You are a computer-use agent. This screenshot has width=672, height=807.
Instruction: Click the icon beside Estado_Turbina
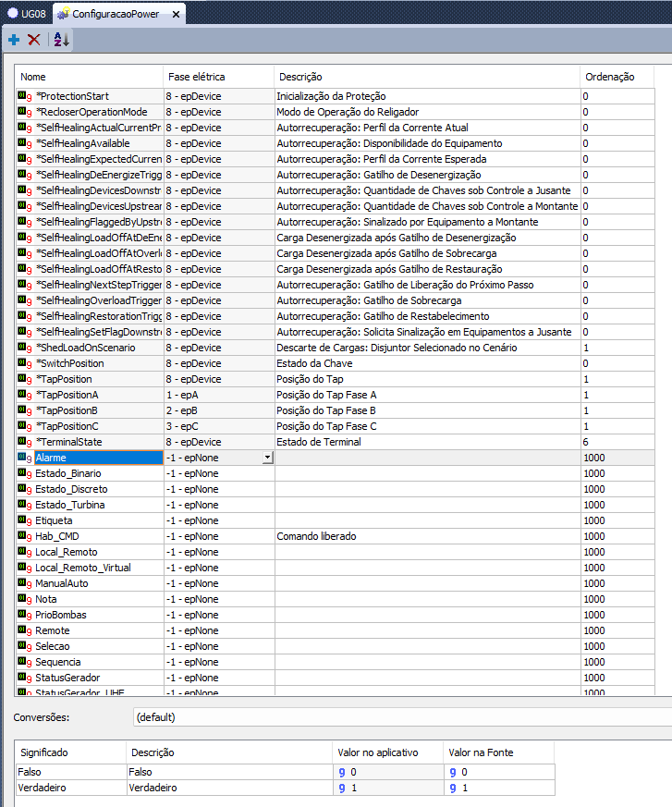point(25,505)
